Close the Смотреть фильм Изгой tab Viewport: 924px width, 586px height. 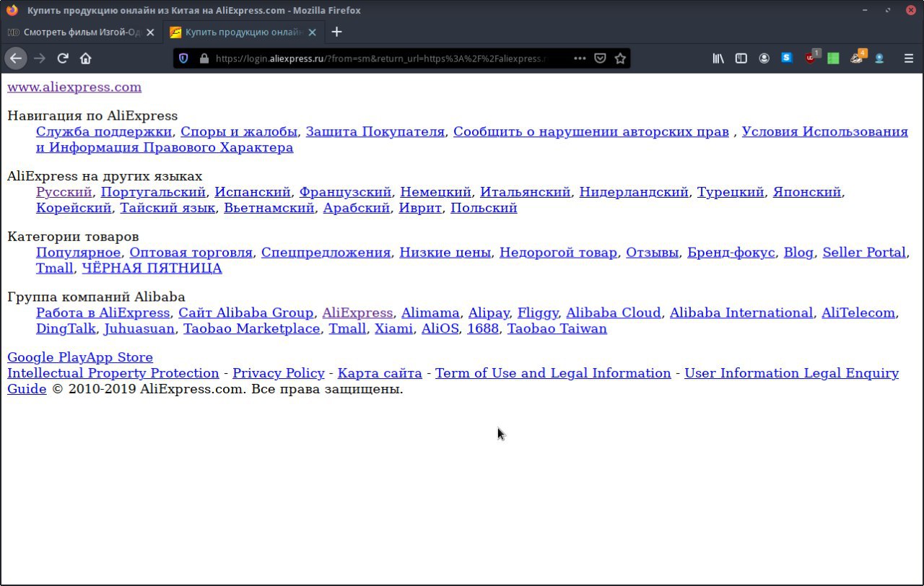[151, 32]
